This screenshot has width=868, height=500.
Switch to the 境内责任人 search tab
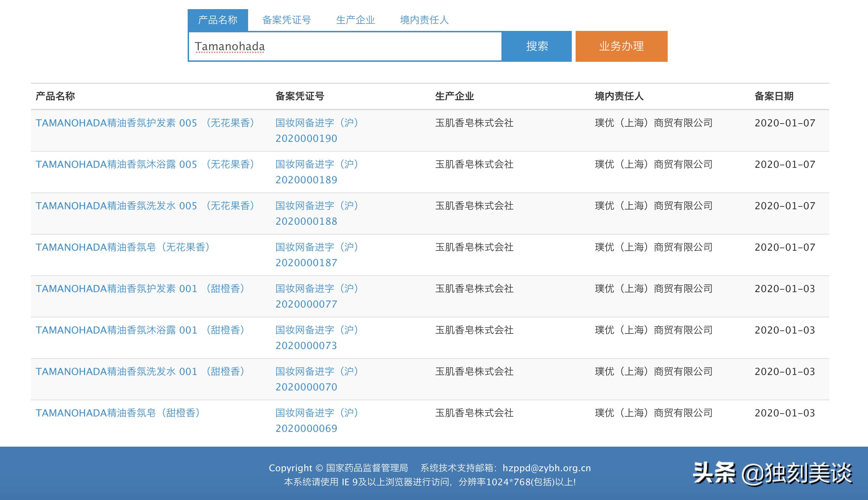click(424, 20)
